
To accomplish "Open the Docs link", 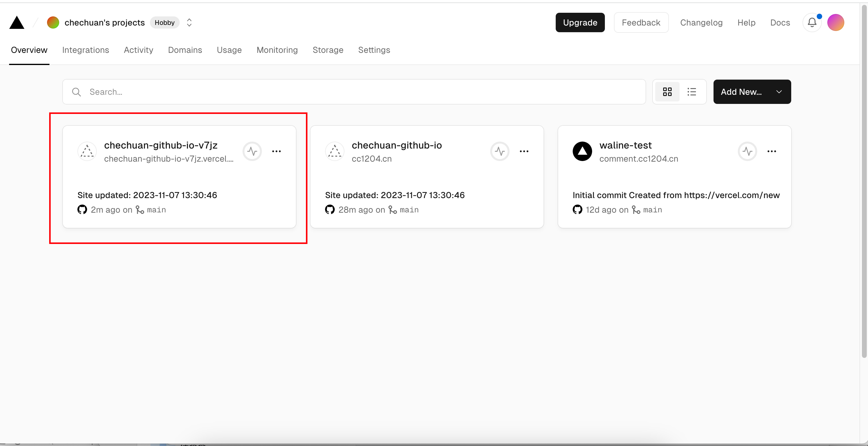I will (780, 22).
